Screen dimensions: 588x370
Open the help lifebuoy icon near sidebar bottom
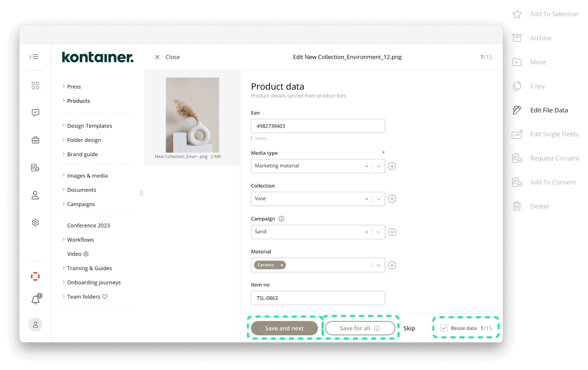click(35, 276)
